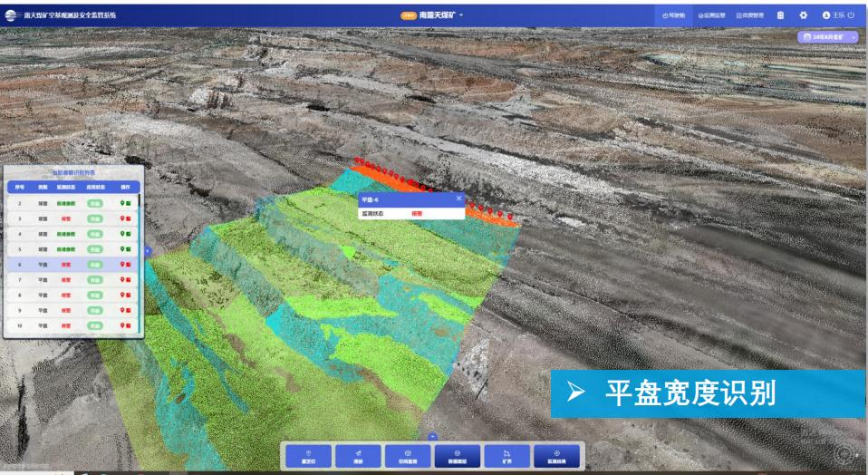Click the green detail icon in row 4
The image size is (868, 475).
[x=130, y=234]
